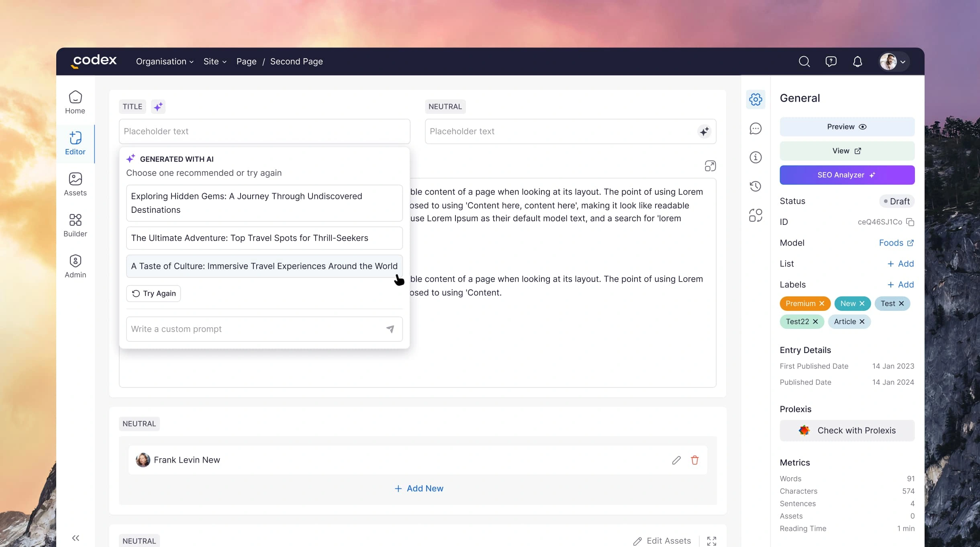Open the comments panel icon

(755, 129)
